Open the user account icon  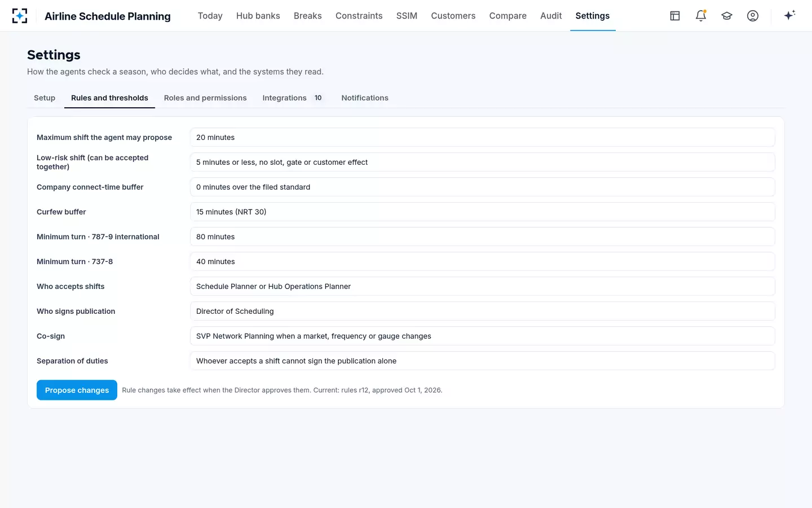click(753, 16)
